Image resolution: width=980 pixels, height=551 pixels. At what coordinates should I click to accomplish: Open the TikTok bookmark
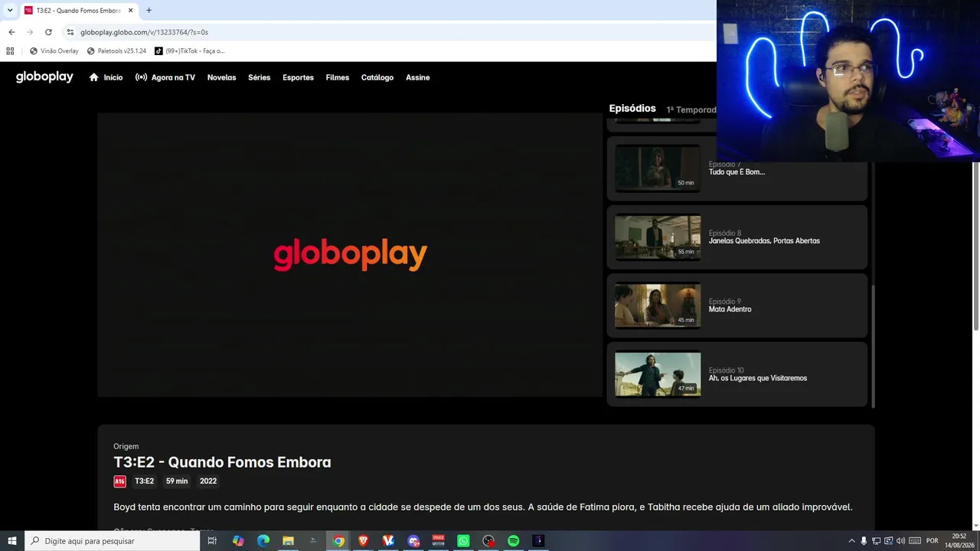189,51
